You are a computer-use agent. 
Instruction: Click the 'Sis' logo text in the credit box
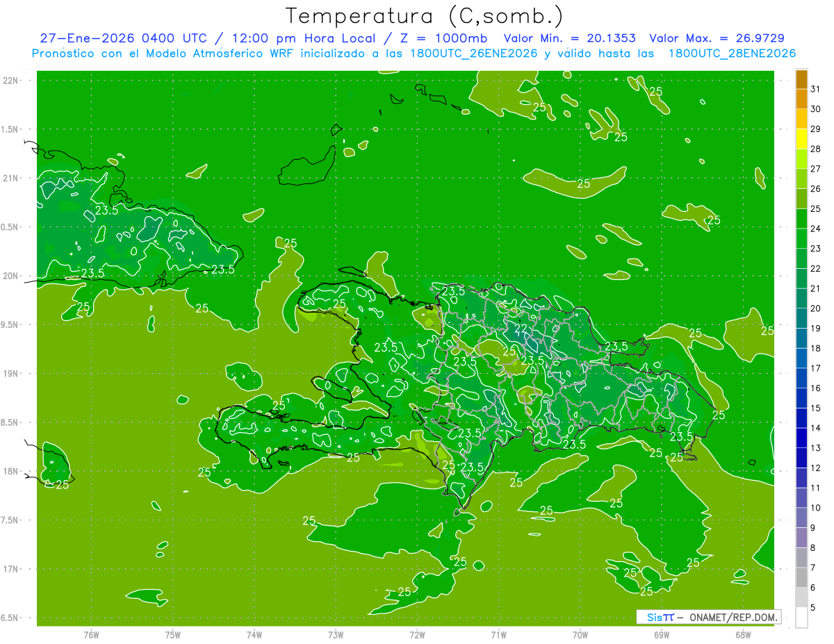point(655,617)
